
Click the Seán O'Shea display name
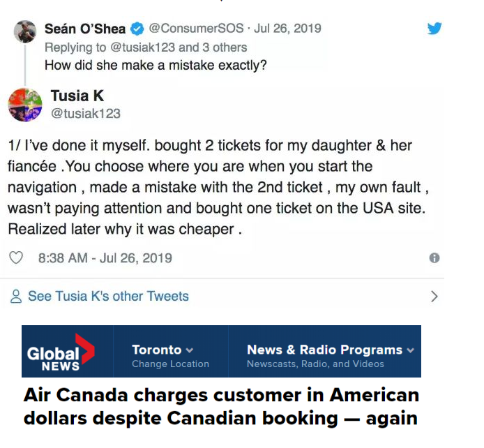click(85, 29)
